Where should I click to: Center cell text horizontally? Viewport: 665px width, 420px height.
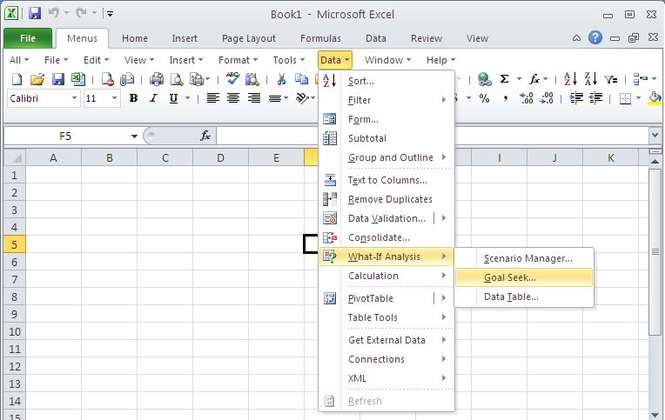click(233, 98)
